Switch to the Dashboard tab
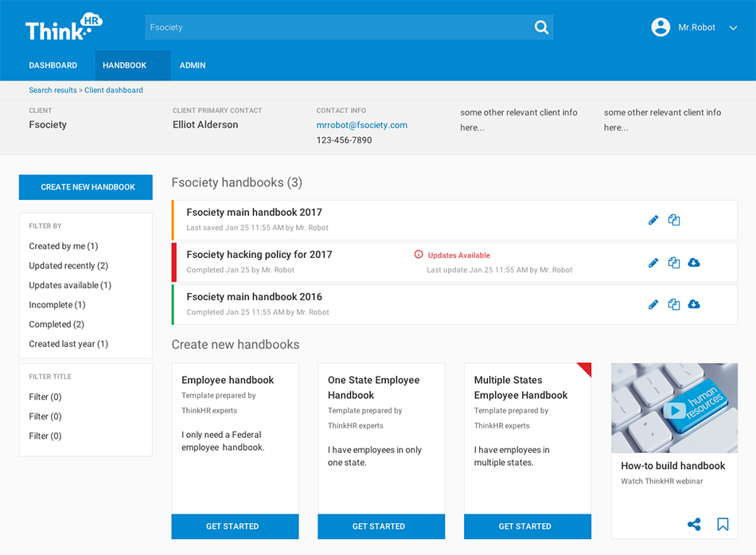 point(53,65)
